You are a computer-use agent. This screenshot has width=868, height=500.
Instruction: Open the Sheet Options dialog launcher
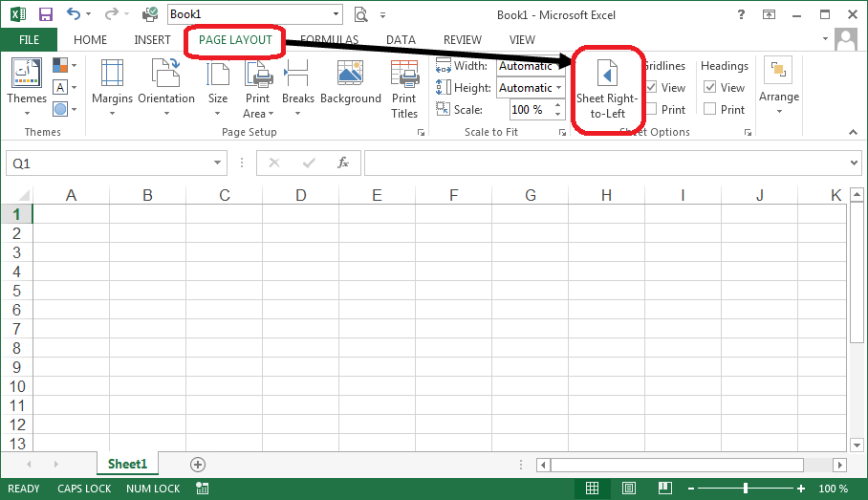[x=748, y=132]
